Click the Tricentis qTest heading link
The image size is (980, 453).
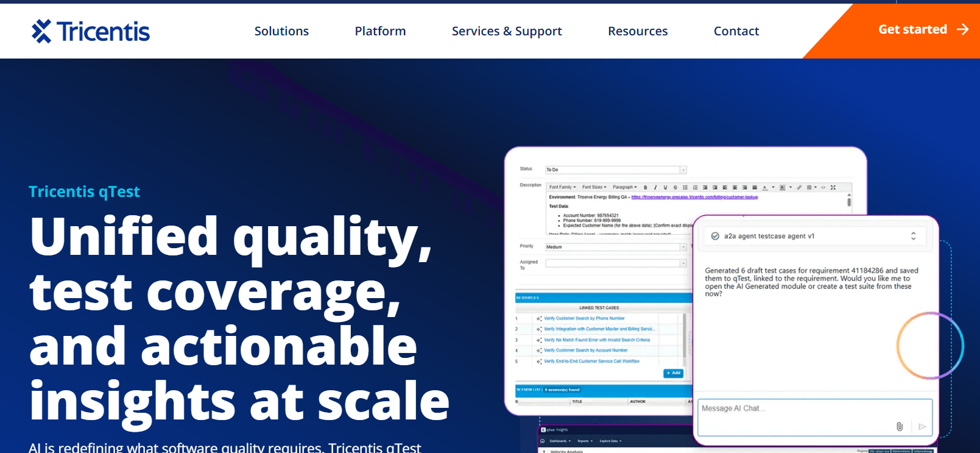click(x=84, y=191)
